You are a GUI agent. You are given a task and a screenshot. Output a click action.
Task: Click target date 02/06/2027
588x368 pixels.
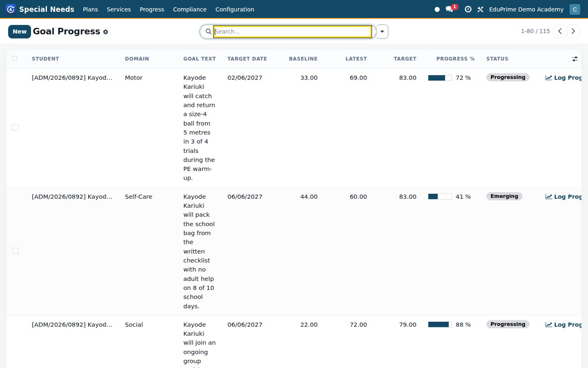click(x=245, y=78)
